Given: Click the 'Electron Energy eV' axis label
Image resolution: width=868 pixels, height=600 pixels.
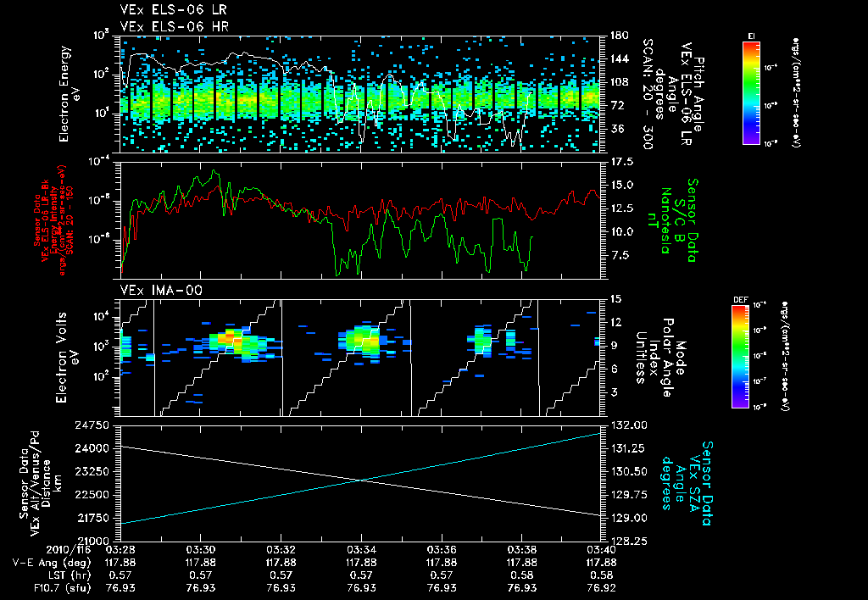Looking at the screenshot, I should (70, 94).
